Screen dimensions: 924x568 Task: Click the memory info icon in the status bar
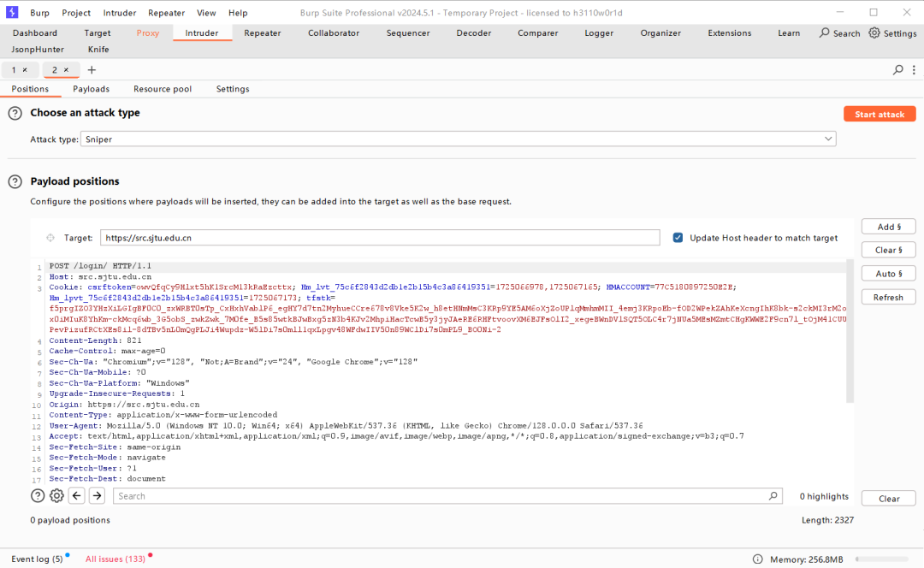[758, 559]
